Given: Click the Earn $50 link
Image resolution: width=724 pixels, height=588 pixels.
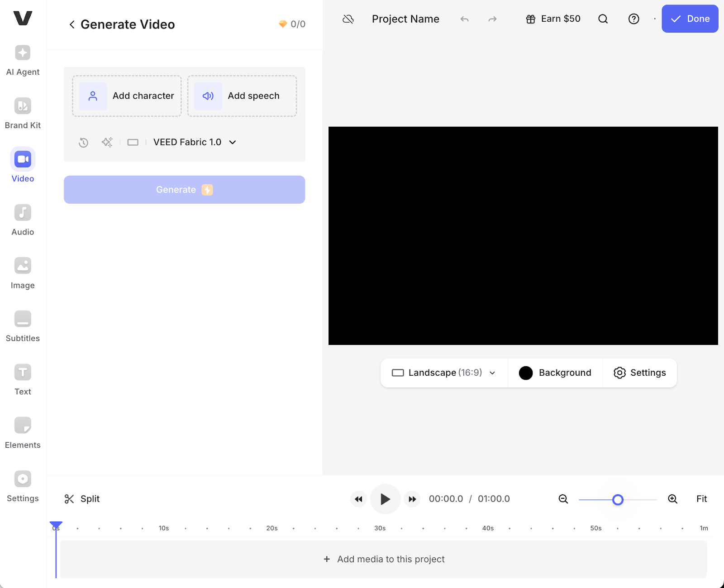Looking at the screenshot, I should pyautogui.click(x=553, y=19).
